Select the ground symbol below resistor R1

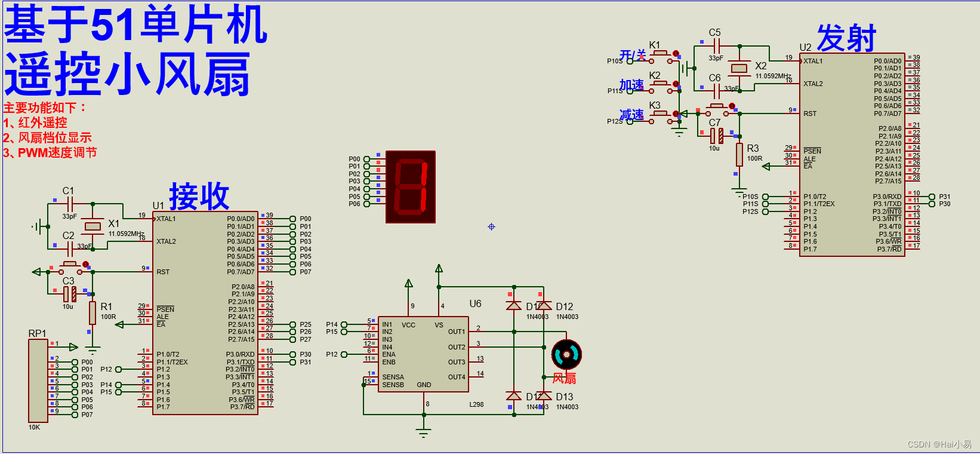93,350
